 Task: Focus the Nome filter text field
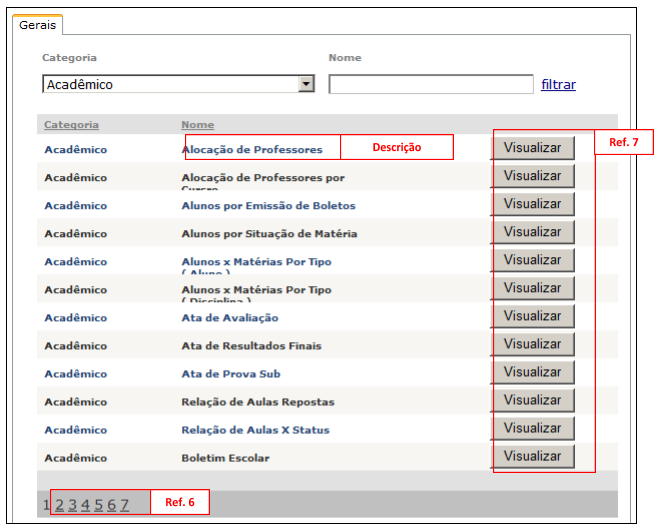(x=431, y=84)
